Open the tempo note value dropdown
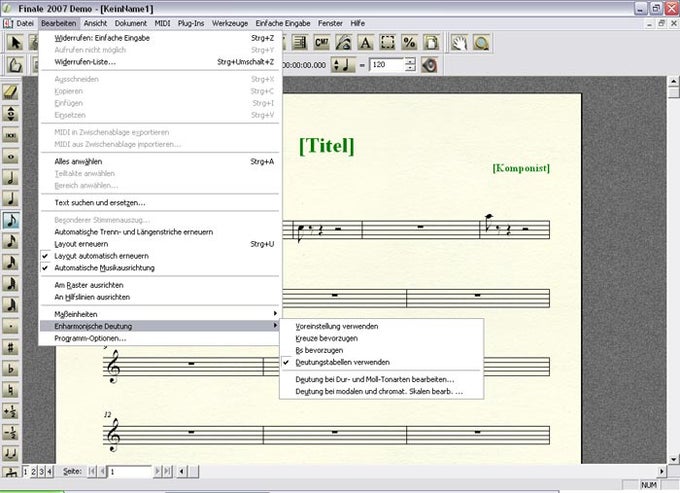This screenshot has width=680, height=493. pyautogui.click(x=343, y=65)
